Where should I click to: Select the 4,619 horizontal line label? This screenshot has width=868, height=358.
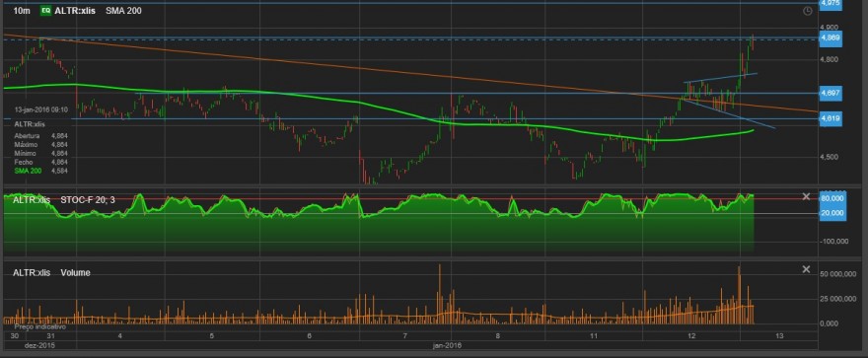pyautogui.click(x=831, y=118)
